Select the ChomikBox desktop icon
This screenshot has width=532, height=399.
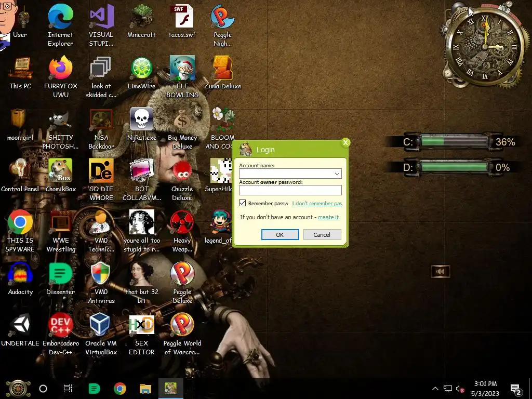click(60, 175)
